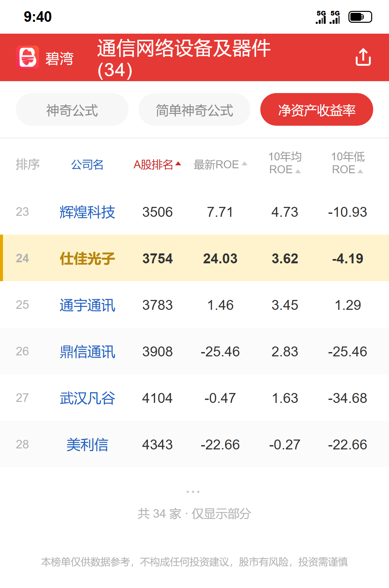This screenshot has width=389, height=588.
Task: Tap 共 34 家 · 仅显示部分 text
Action: [194, 513]
